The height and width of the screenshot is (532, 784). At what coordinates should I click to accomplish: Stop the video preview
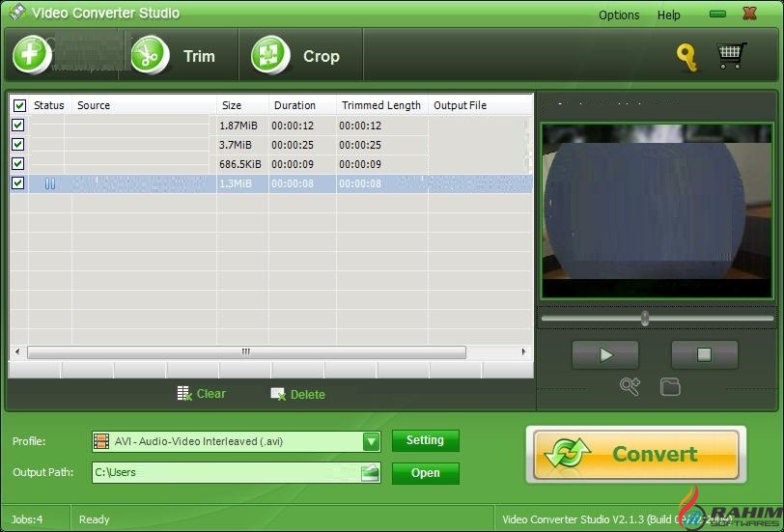704,354
